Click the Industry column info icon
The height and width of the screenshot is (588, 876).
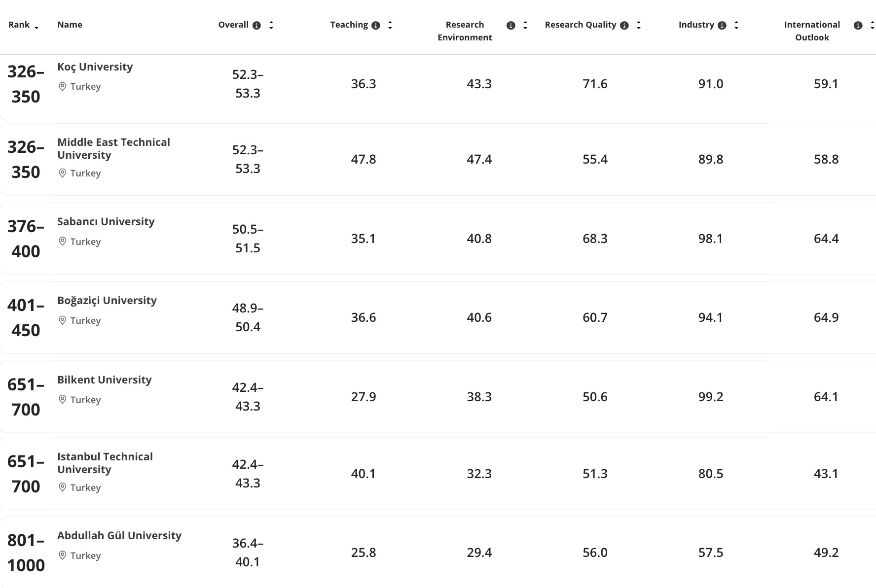pos(722,25)
